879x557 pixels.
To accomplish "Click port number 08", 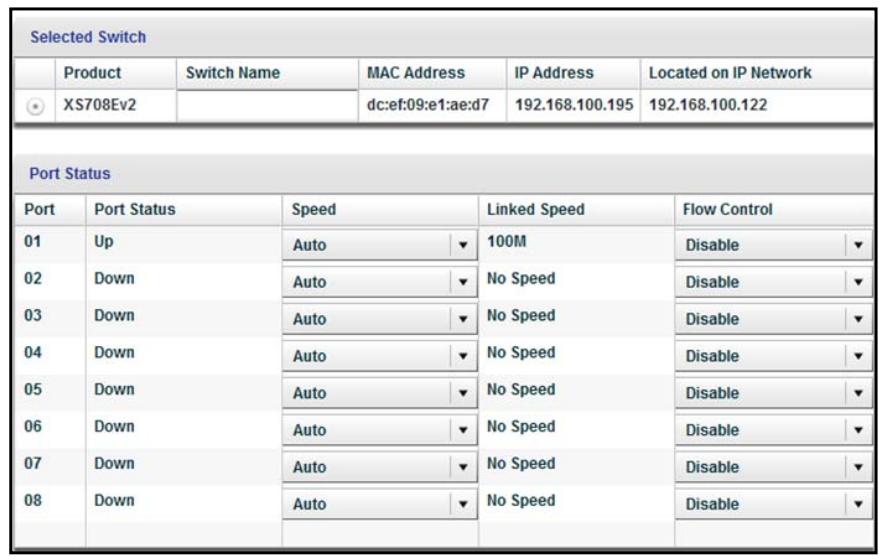I will (x=33, y=500).
